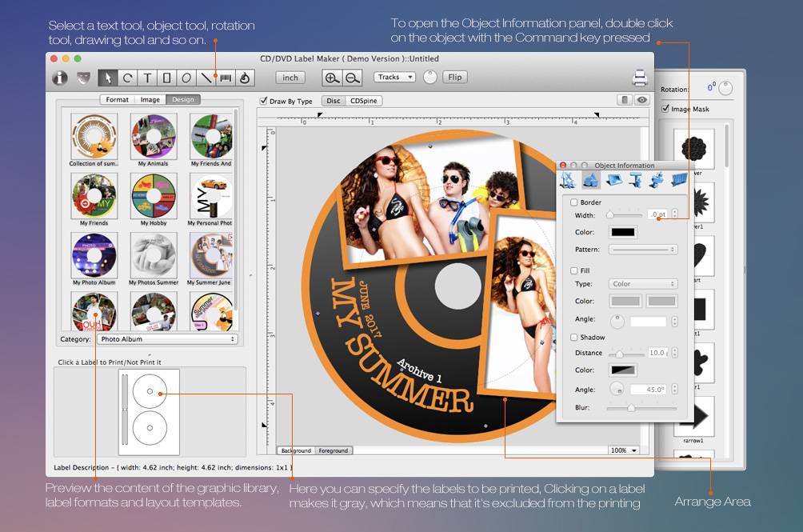Click the Flip button
The height and width of the screenshot is (532, 803).
click(456, 77)
